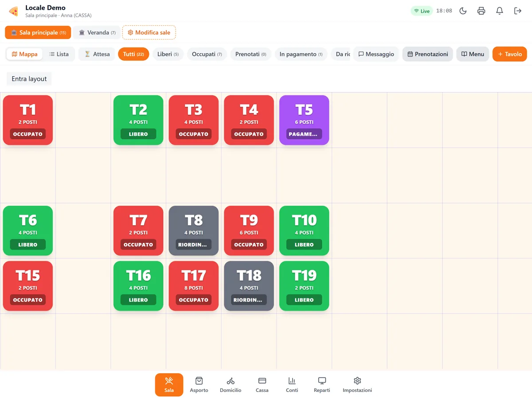Viewport: 532px width, 399px height.
Task: Open Domicilio delivery section
Action: tap(231, 385)
